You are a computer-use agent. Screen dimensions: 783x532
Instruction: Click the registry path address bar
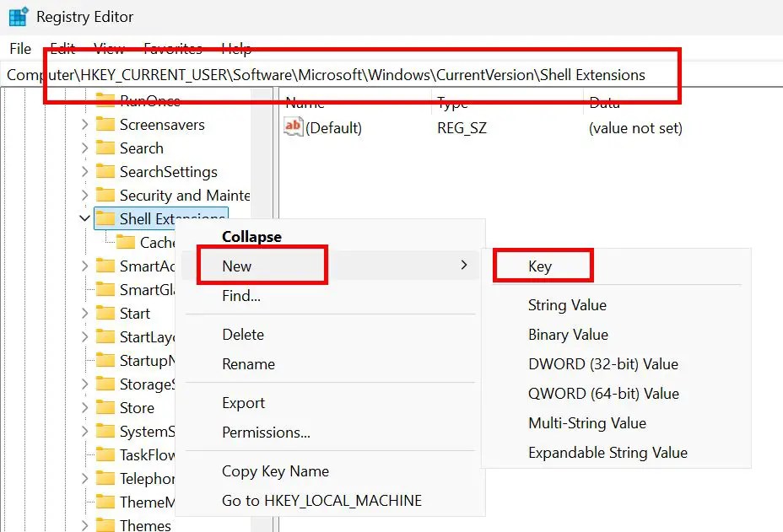pos(391,75)
